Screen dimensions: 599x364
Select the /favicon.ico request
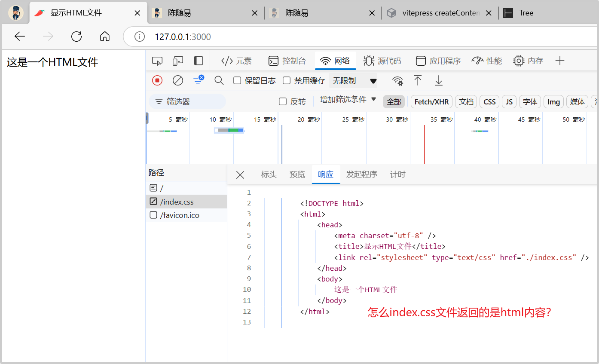click(186, 215)
